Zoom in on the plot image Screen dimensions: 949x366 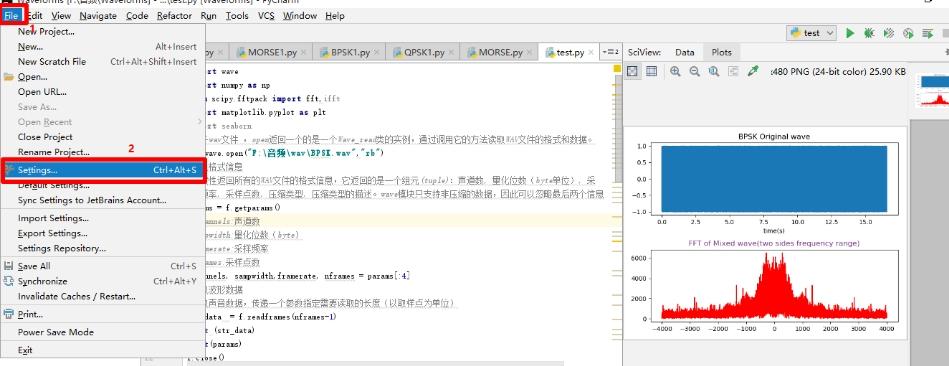coord(675,71)
